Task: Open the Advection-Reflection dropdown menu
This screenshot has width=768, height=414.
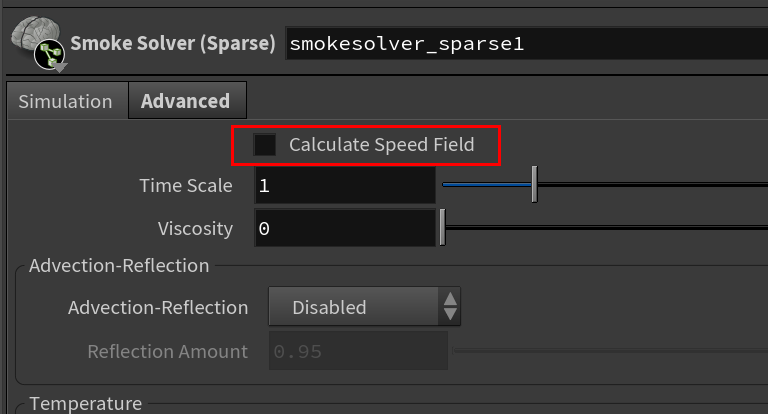Action: (364, 307)
